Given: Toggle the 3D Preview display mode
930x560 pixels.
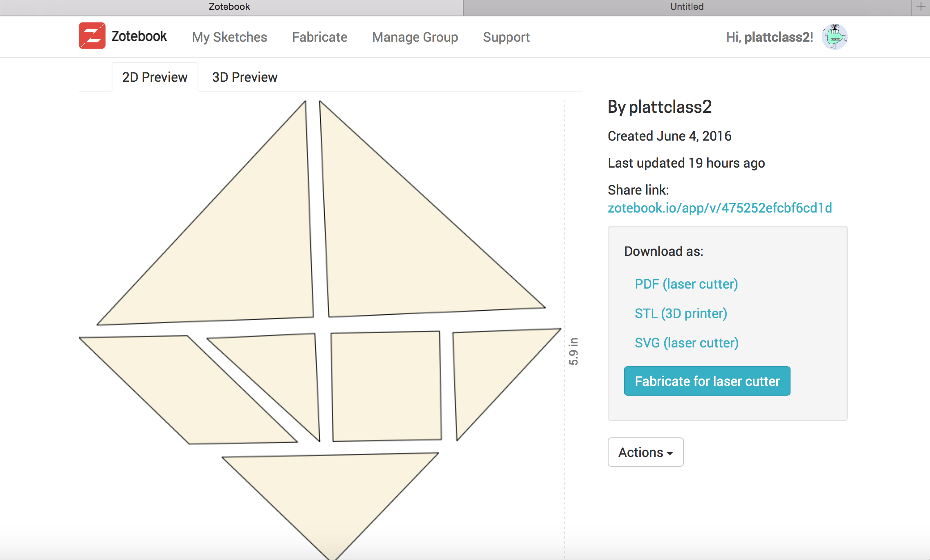Looking at the screenshot, I should click(x=244, y=77).
